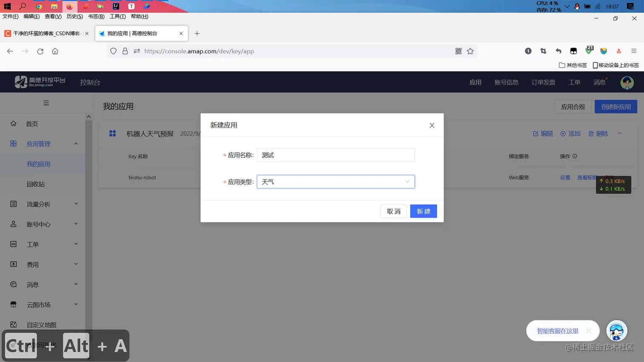Image resolution: width=644 pixels, height=362 pixels.
Task: Open 应用 in the top navigation
Action: tap(475, 82)
